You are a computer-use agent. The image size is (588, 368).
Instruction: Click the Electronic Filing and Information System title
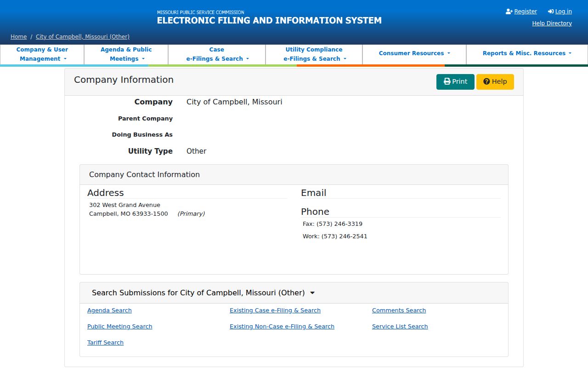pyautogui.click(x=269, y=21)
